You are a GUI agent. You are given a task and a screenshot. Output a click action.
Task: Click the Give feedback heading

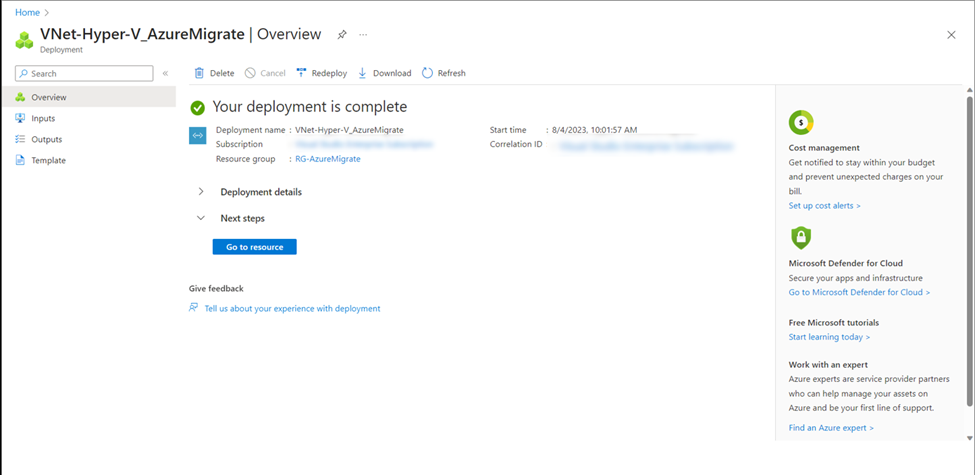pyautogui.click(x=216, y=288)
